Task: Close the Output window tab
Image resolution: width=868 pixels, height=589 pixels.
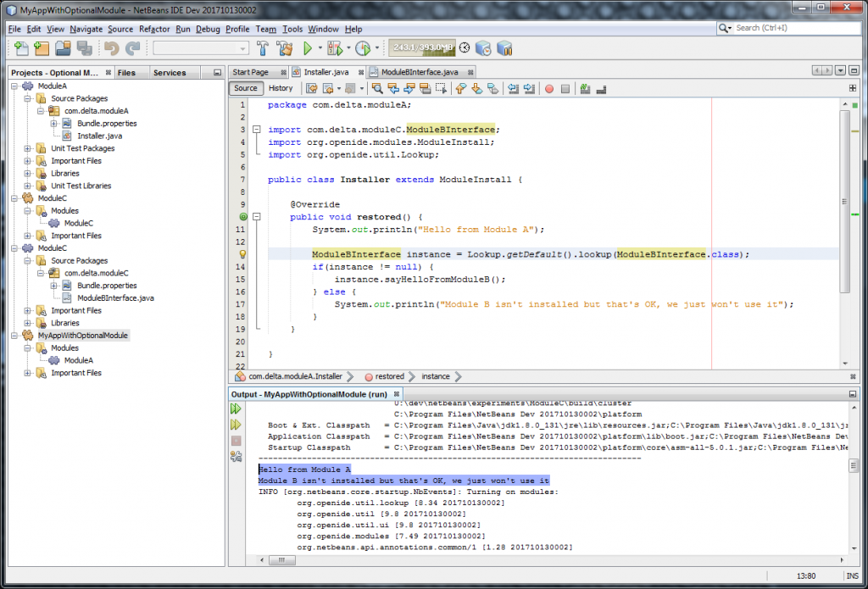Action: tap(397, 394)
